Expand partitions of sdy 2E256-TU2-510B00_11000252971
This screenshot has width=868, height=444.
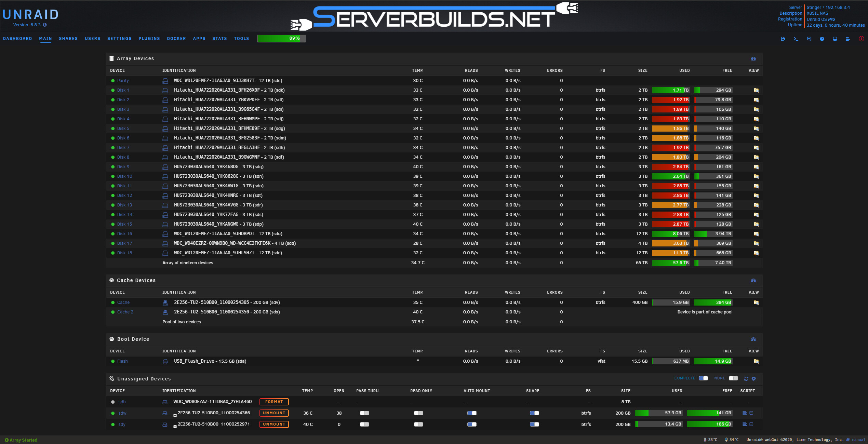[175, 427]
